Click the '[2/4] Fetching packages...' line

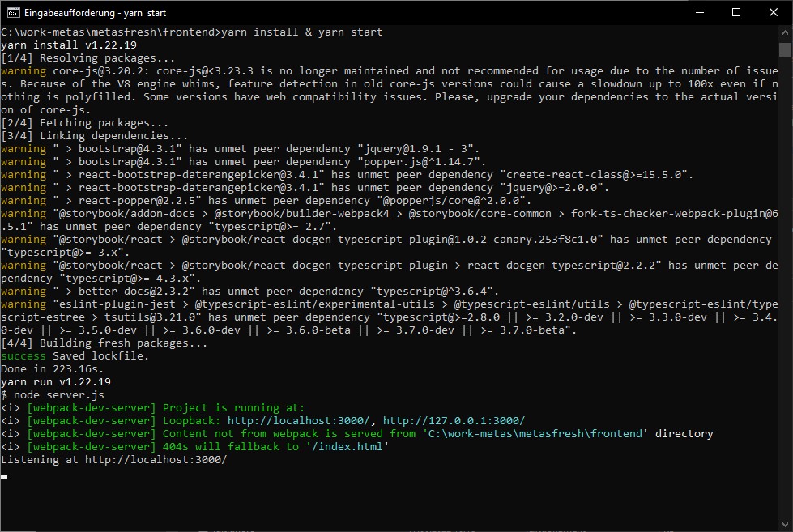pos(85,123)
